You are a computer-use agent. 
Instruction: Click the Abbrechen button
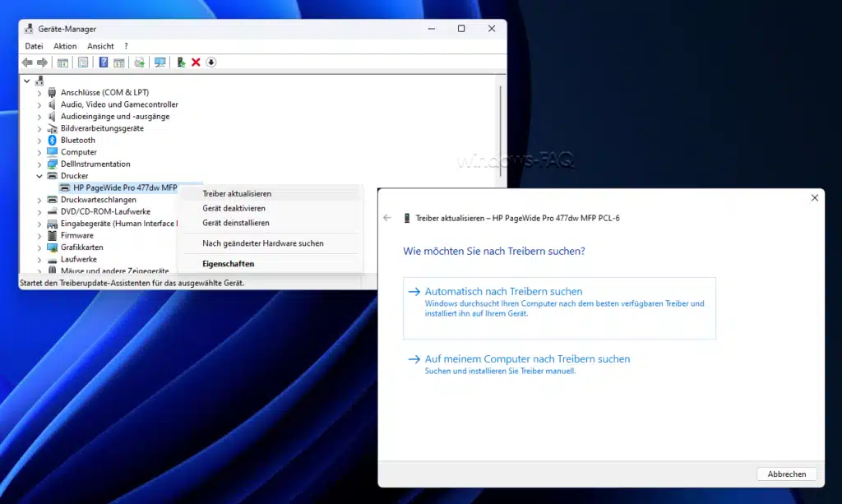coord(787,474)
